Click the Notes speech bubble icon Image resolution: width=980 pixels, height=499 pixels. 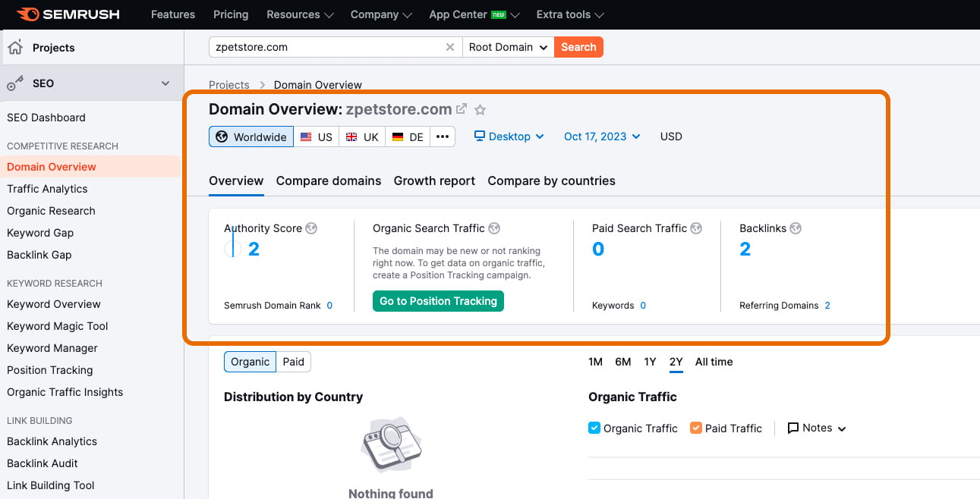tap(793, 428)
